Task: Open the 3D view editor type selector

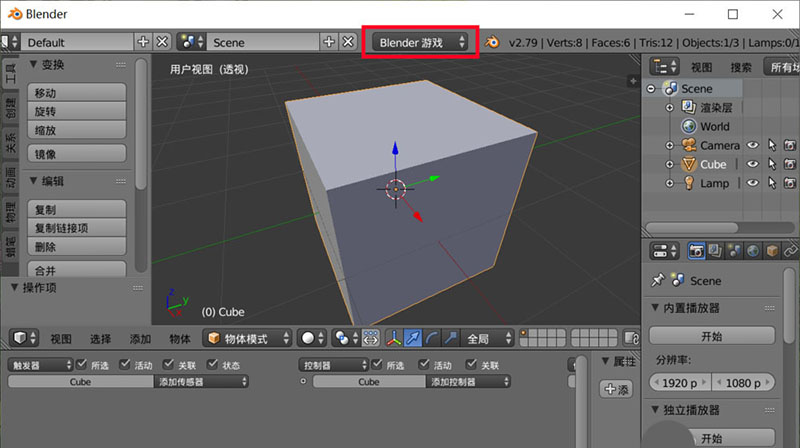Action: 24,338
